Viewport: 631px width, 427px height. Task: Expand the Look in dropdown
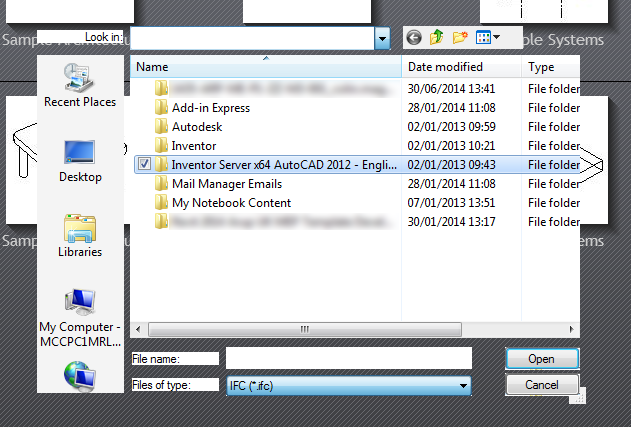pyautogui.click(x=382, y=39)
